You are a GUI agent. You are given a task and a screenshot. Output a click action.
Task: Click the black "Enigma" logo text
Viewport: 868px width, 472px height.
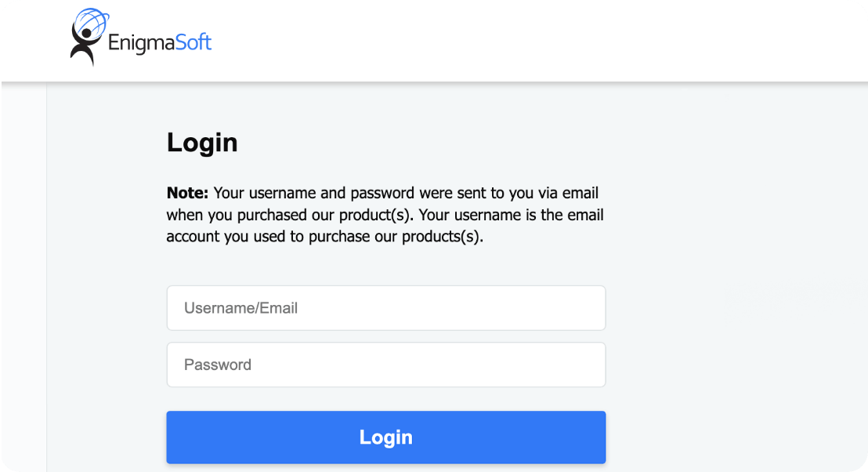pos(141,42)
